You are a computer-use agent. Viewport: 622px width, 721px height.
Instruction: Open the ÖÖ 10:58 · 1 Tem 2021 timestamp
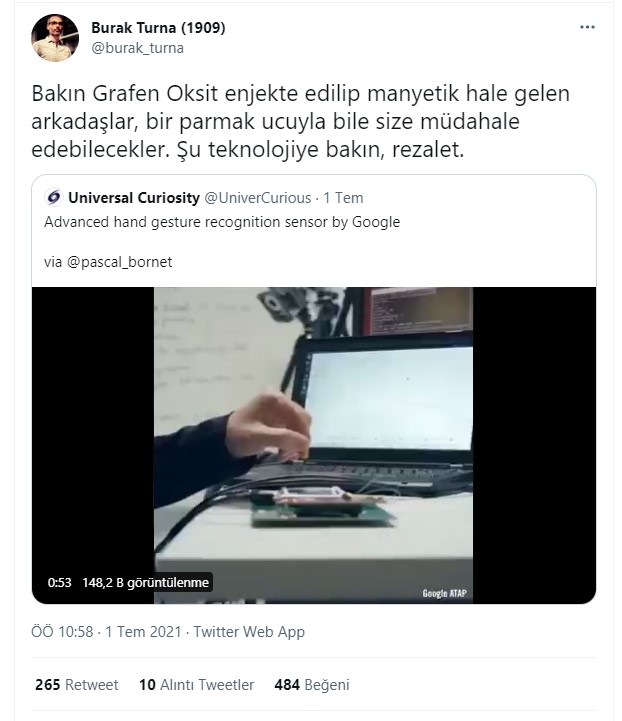pyautogui.click(x=106, y=632)
